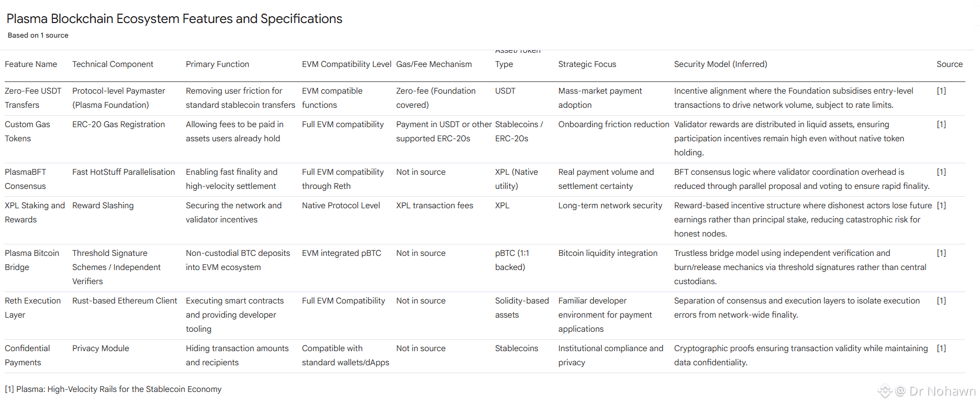The height and width of the screenshot is (404, 980).
Task: Select the 'Custom Gas Tokens' feature cell
Action: click(x=27, y=131)
